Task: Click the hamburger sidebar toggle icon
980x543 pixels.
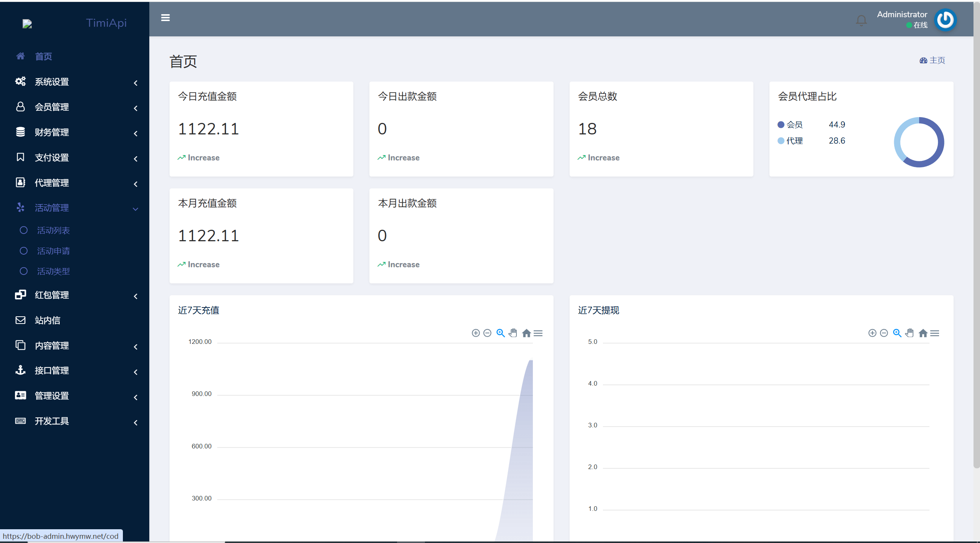Action: (x=165, y=18)
